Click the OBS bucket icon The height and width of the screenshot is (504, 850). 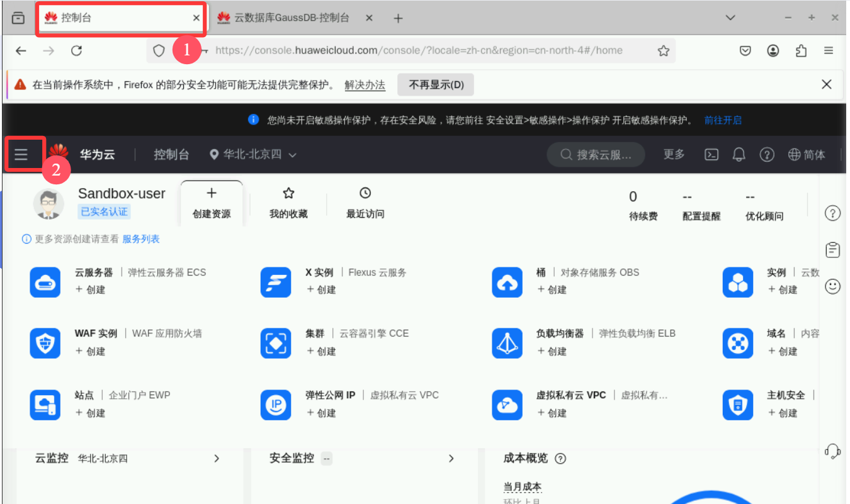[x=507, y=282]
